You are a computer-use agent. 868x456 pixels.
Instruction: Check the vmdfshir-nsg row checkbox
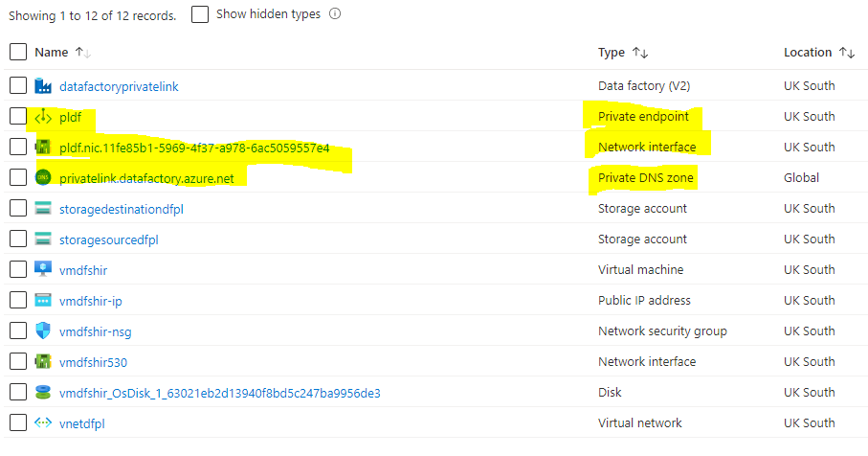(18, 331)
